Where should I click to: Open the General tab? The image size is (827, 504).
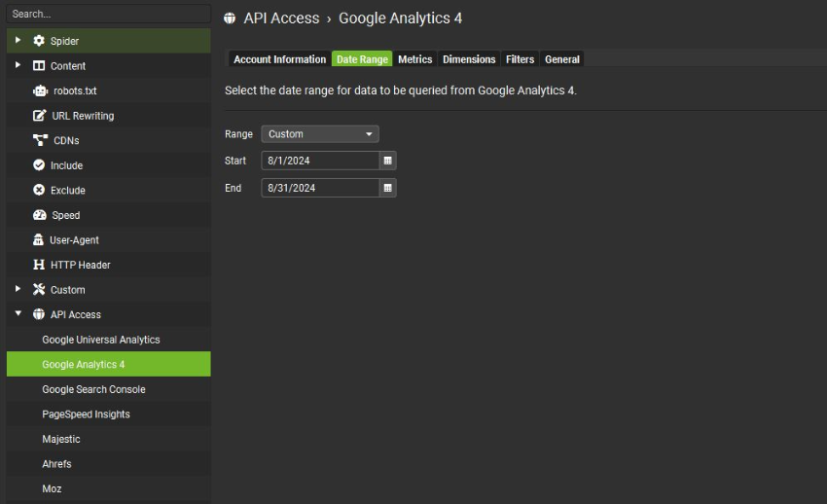562,59
